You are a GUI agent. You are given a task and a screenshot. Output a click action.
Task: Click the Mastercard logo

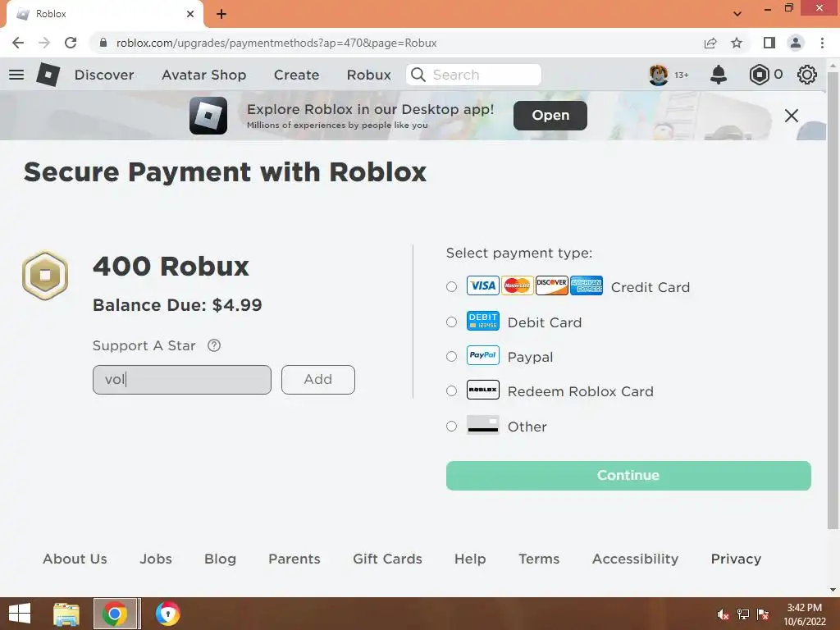517,285
